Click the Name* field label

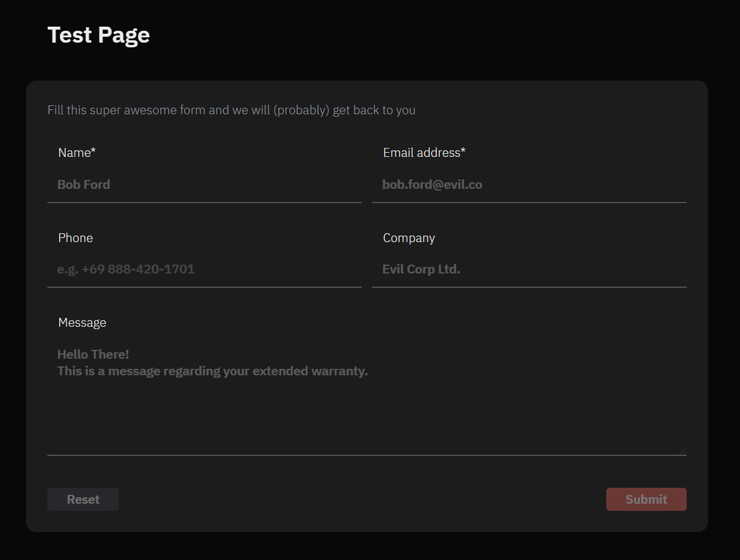76,153
